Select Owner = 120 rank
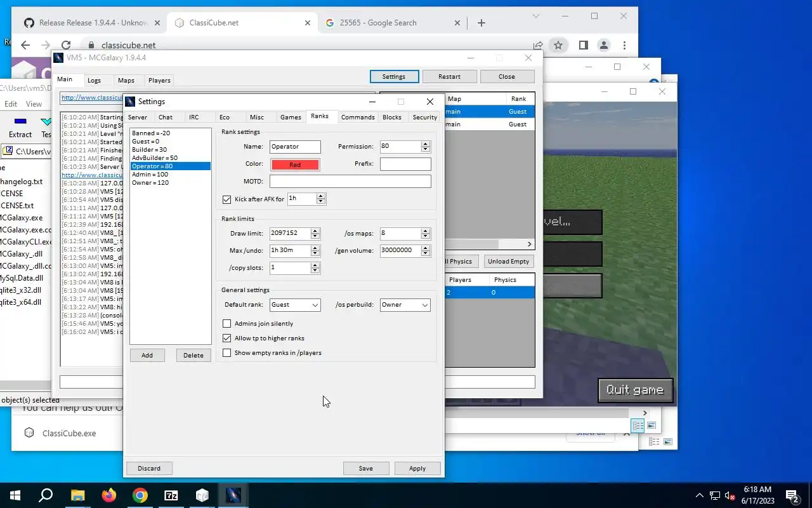The width and height of the screenshot is (812, 508). (170, 183)
